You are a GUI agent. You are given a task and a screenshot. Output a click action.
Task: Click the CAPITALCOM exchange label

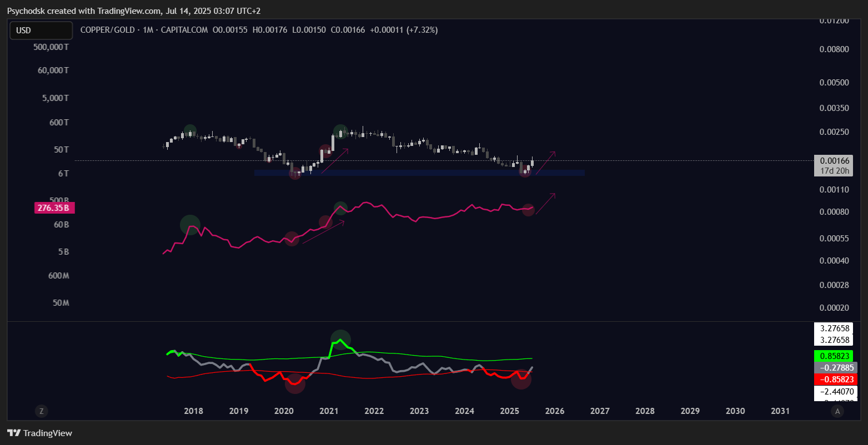tap(184, 30)
